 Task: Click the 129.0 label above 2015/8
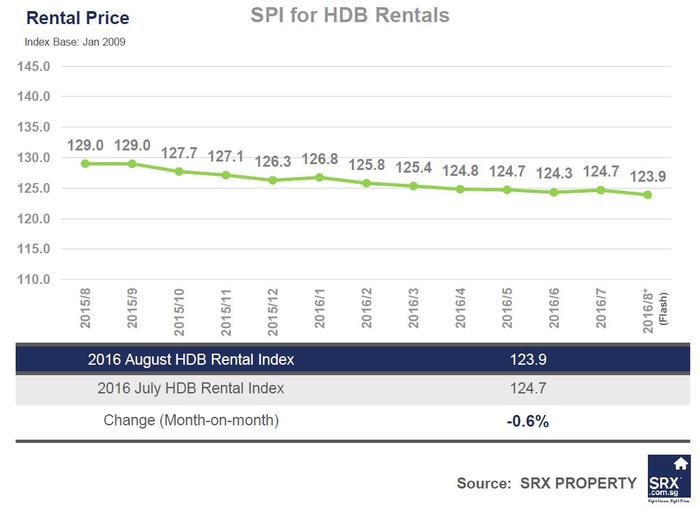point(85,145)
